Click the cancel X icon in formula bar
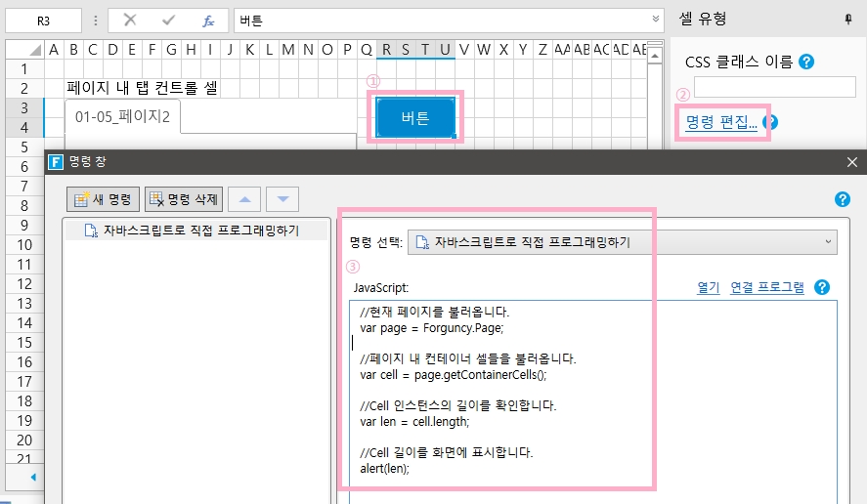This screenshot has width=867, height=504. point(130,20)
